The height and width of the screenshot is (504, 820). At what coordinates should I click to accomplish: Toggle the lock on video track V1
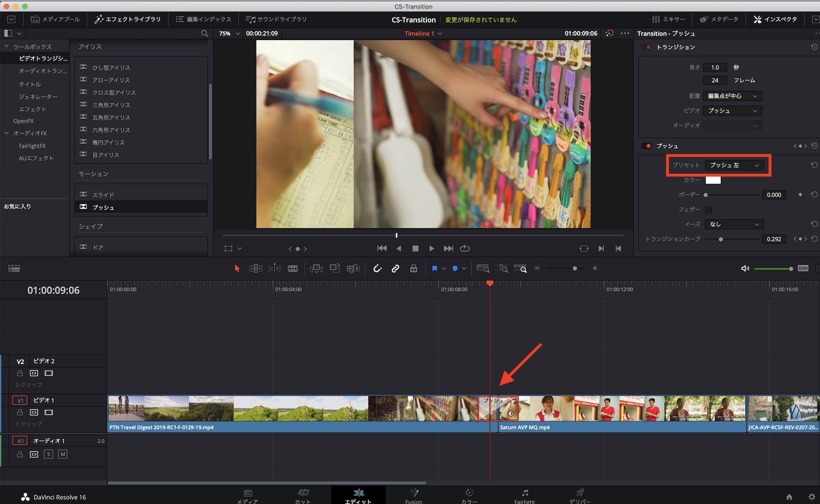click(20, 412)
